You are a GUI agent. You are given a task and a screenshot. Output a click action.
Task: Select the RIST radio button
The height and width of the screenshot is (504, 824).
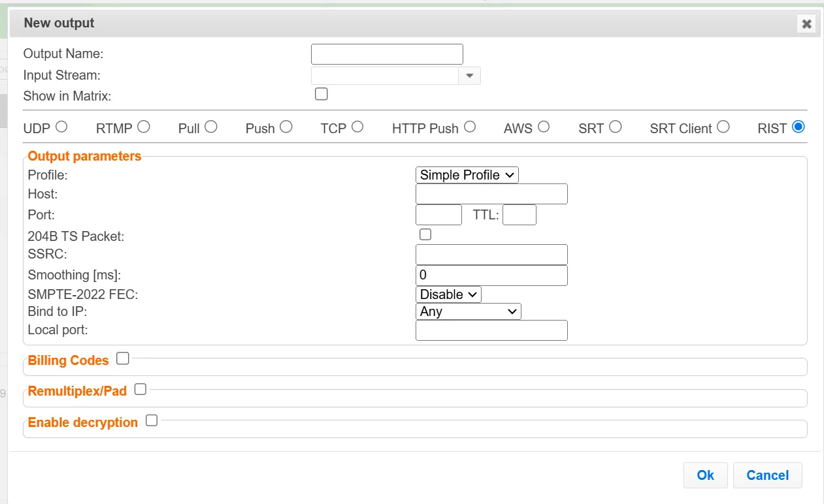point(798,127)
